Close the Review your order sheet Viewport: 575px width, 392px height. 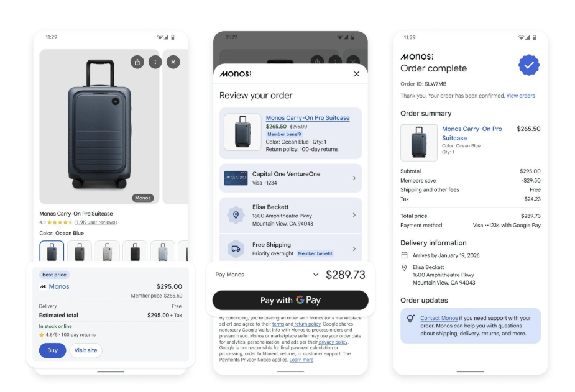click(x=356, y=74)
